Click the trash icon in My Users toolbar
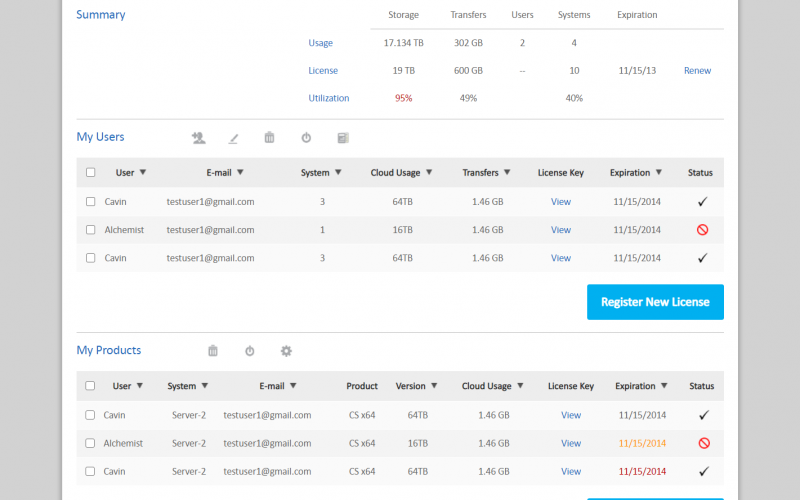The image size is (800, 500). pos(269,138)
